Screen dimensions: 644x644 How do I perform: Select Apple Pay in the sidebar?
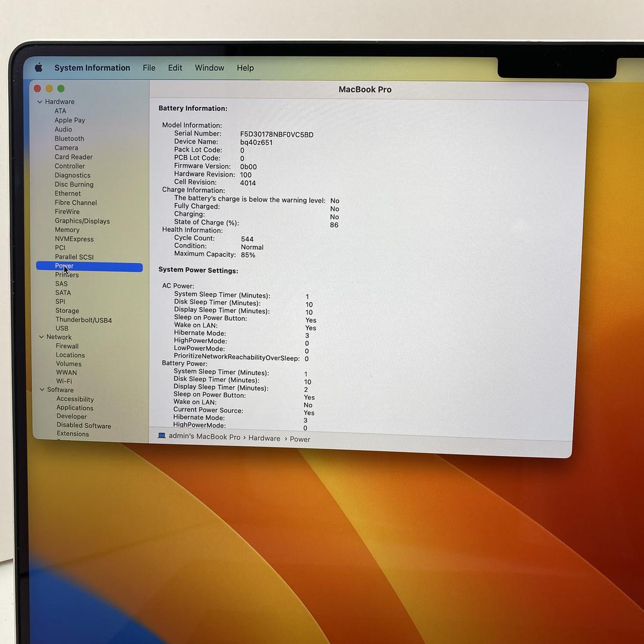[x=70, y=120]
